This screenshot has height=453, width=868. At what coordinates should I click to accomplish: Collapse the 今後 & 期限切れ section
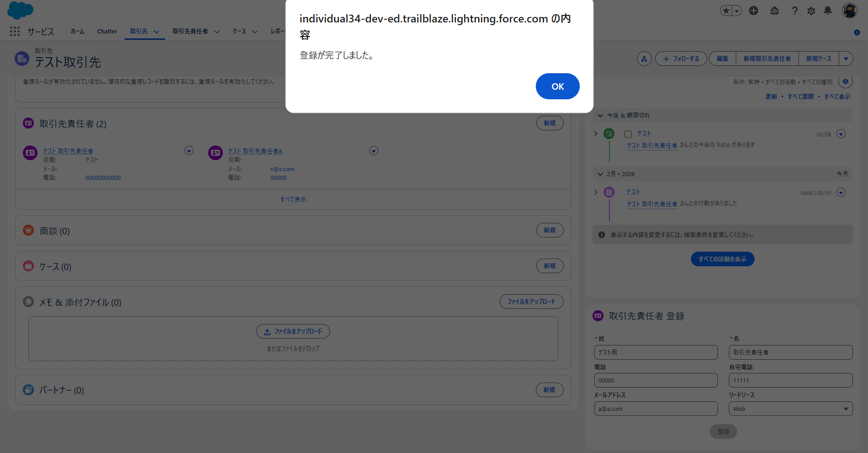(x=600, y=115)
